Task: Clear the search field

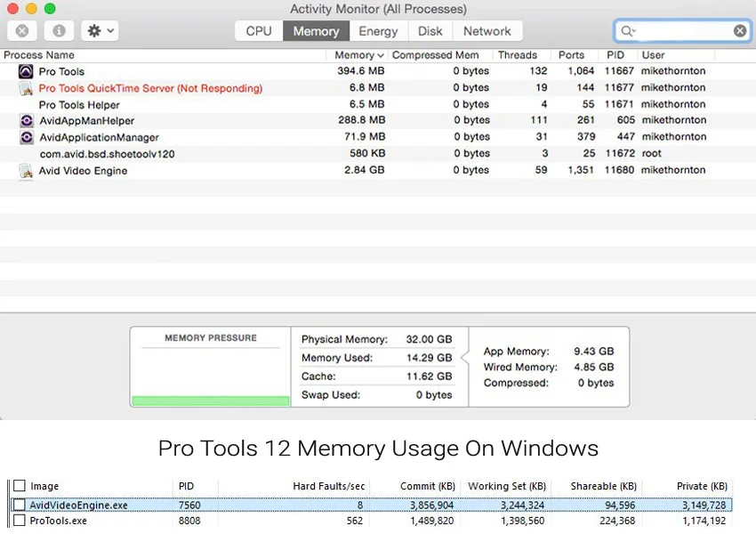Action: click(740, 31)
